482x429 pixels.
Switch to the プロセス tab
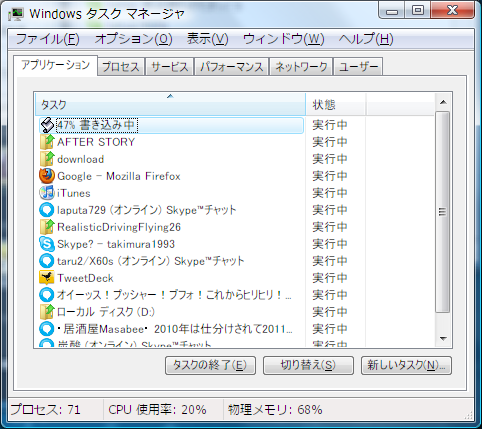click(x=121, y=67)
